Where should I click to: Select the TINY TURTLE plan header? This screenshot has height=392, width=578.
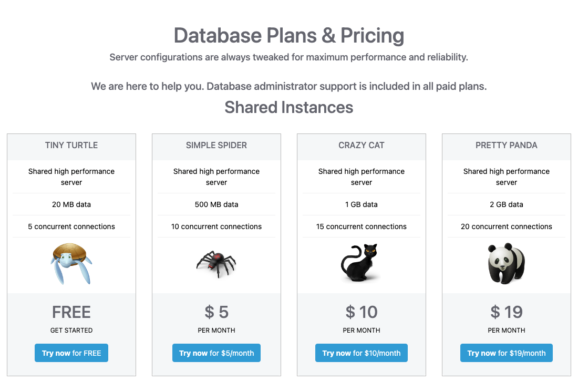pyautogui.click(x=71, y=146)
